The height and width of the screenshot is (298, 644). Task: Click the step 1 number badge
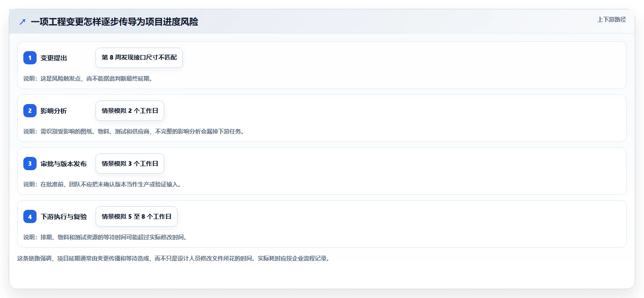[x=30, y=58]
